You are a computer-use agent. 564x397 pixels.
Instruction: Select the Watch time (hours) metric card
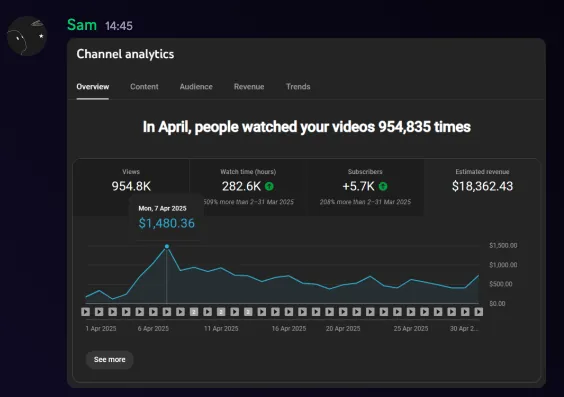248,188
